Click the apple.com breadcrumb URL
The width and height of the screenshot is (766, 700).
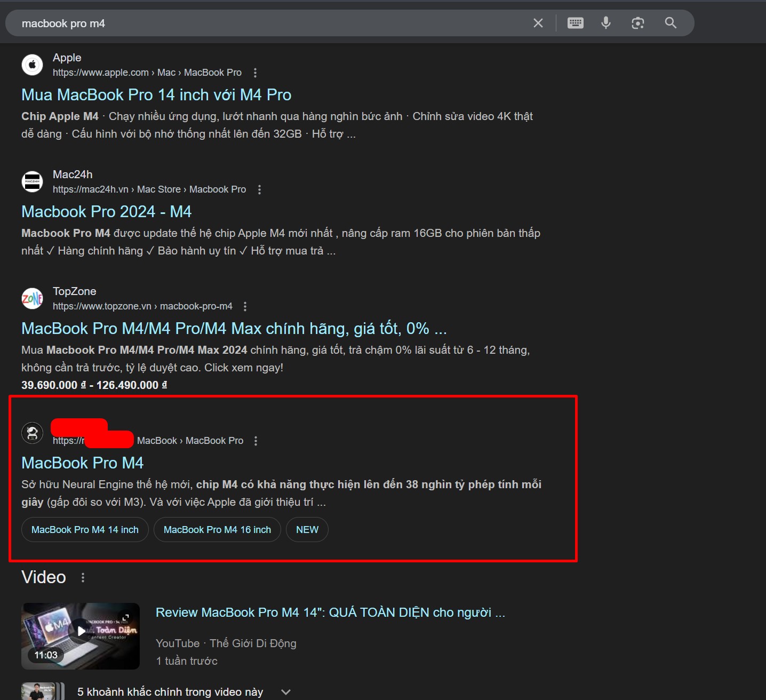(x=147, y=73)
